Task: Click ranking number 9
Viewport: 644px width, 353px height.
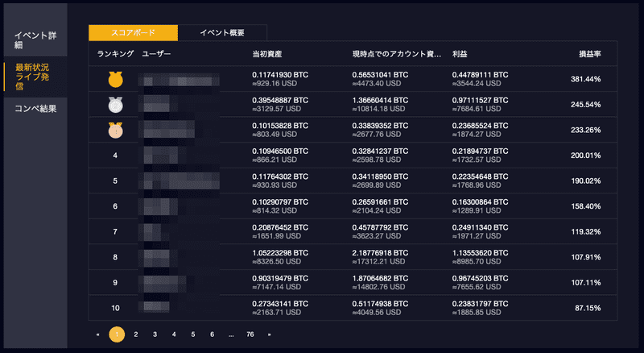Action: tap(115, 283)
